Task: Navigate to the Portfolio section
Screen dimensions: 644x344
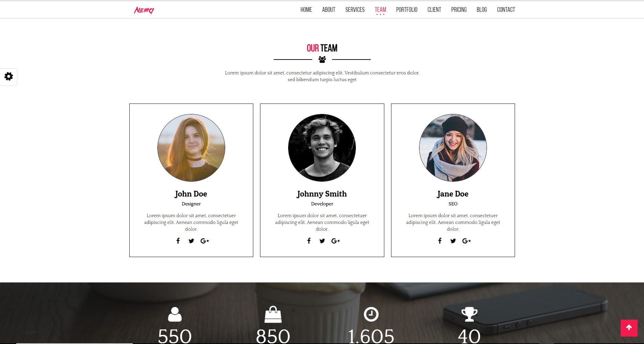Action: click(x=407, y=10)
